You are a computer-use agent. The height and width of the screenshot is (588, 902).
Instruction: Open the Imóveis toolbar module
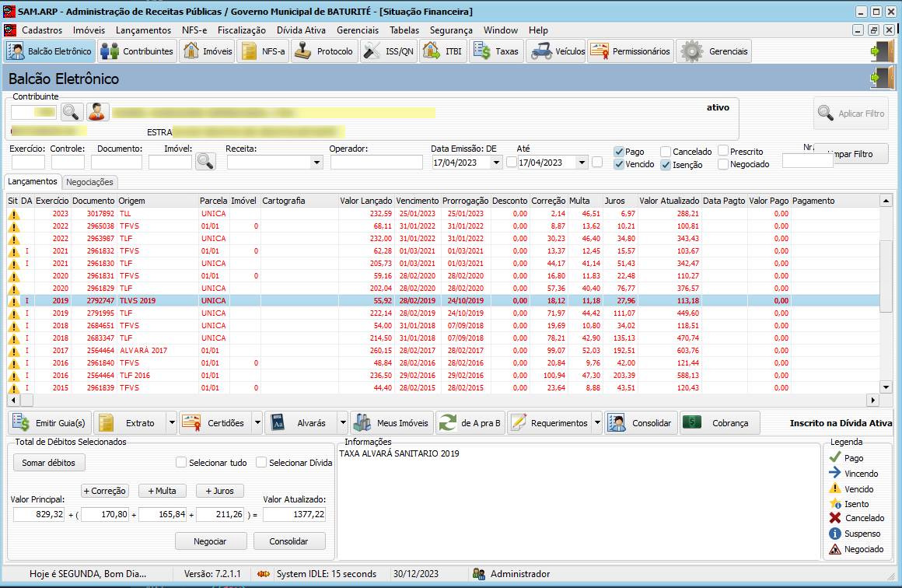(x=208, y=51)
